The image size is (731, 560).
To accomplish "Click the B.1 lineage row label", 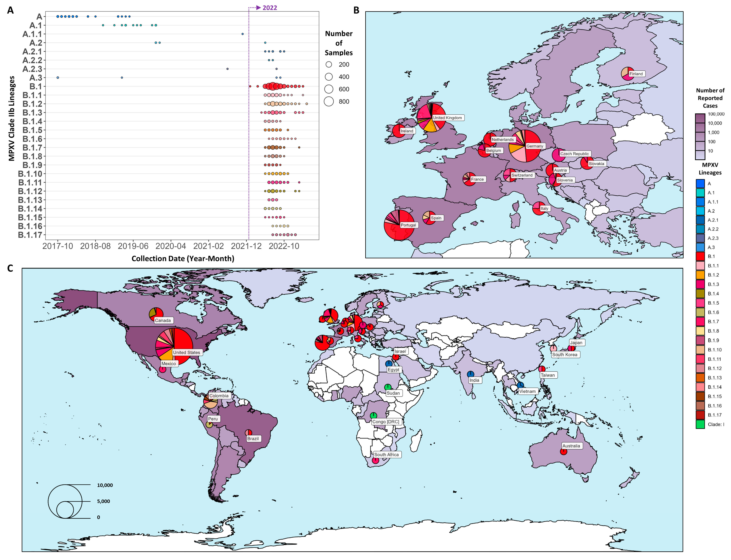I will (35, 86).
